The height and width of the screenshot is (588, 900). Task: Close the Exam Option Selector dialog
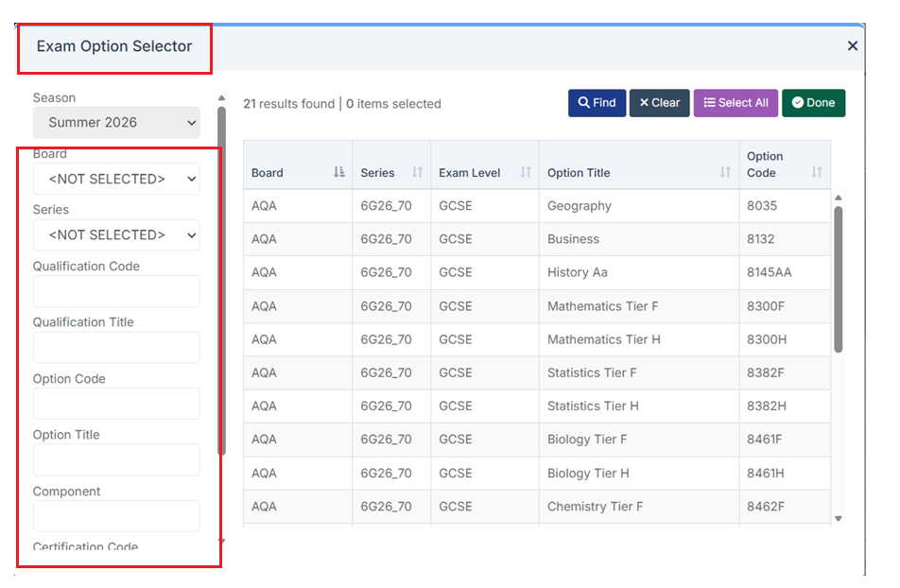pos(852,45)
